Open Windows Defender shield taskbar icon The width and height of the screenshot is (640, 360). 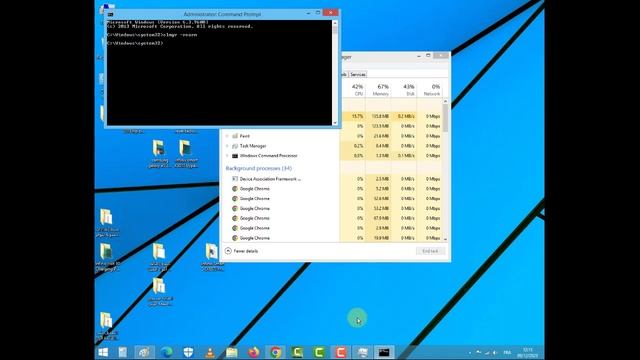(188, 352)
